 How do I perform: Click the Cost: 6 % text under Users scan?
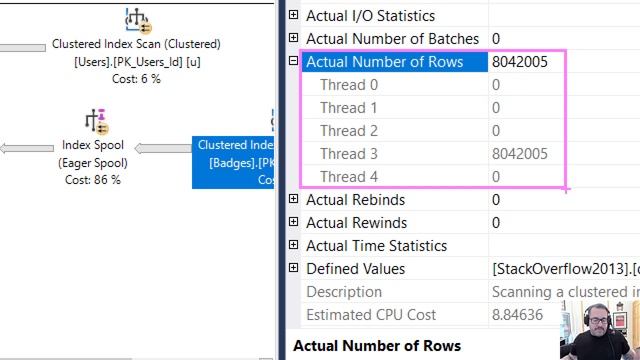coord(136,79)
